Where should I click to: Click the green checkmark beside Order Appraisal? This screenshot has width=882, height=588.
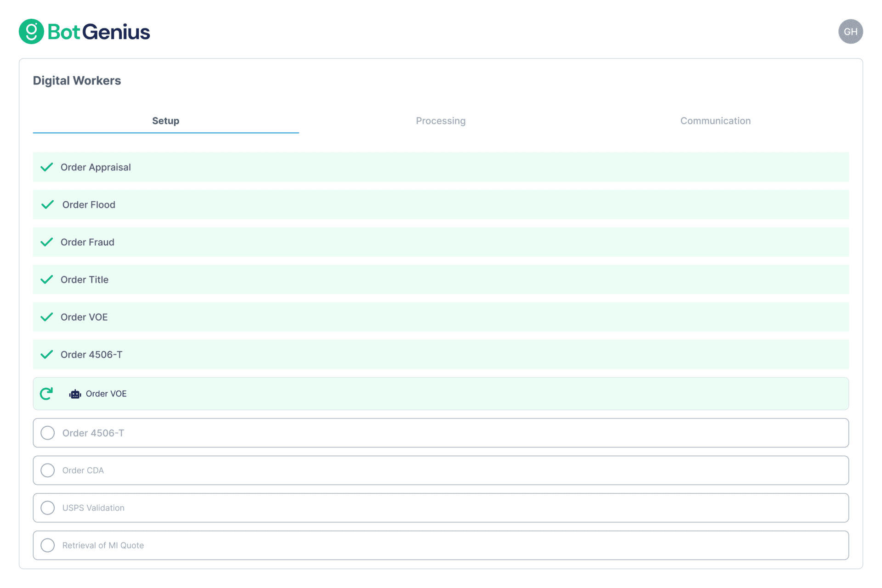[47, 167]
